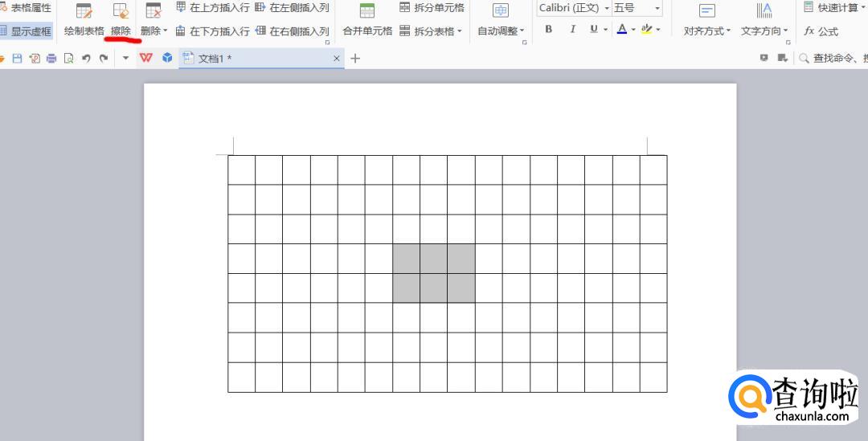The image size is (868, 441).
Task: Open the WPS home icon tab
Action: pyautogui.click(x=145, y=59)
